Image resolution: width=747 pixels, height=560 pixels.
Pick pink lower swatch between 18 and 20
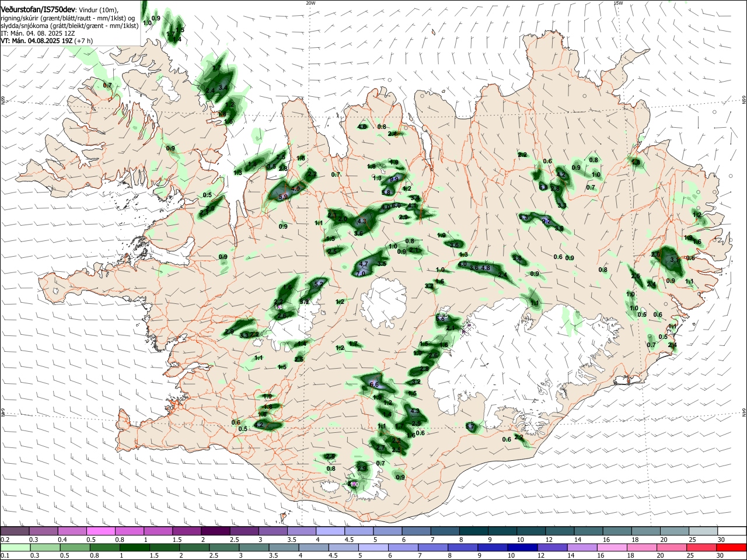[x=641, y=548]
